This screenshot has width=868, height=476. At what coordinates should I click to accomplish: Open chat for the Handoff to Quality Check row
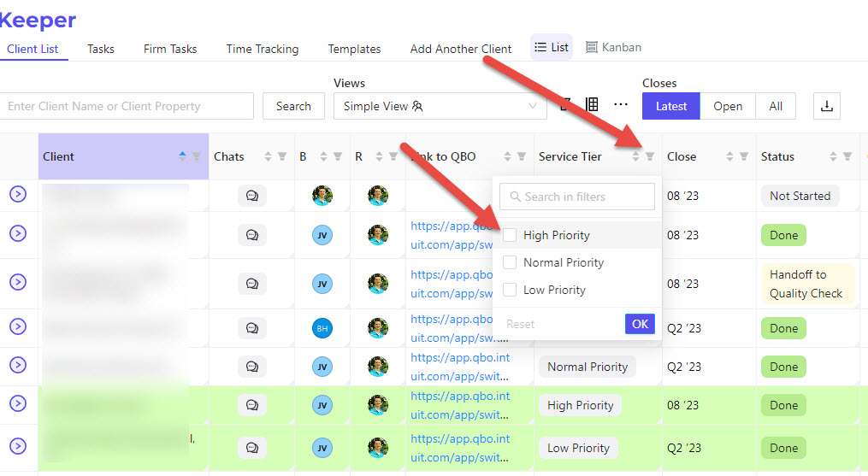tap(252, 284)
